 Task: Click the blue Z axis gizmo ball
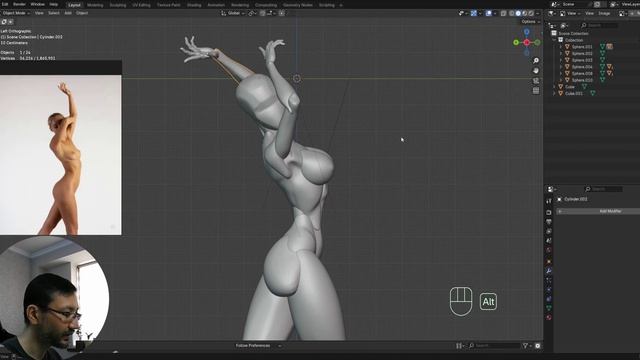tap(527, 31)
